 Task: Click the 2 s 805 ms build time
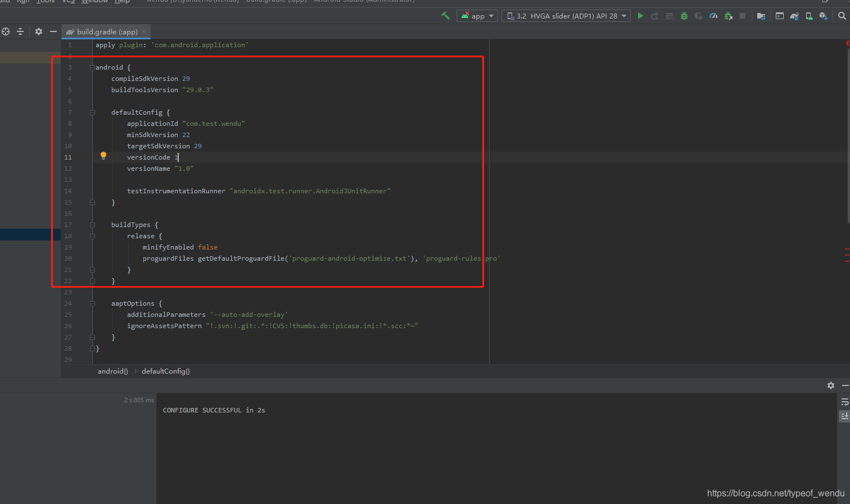pos(139,400)
